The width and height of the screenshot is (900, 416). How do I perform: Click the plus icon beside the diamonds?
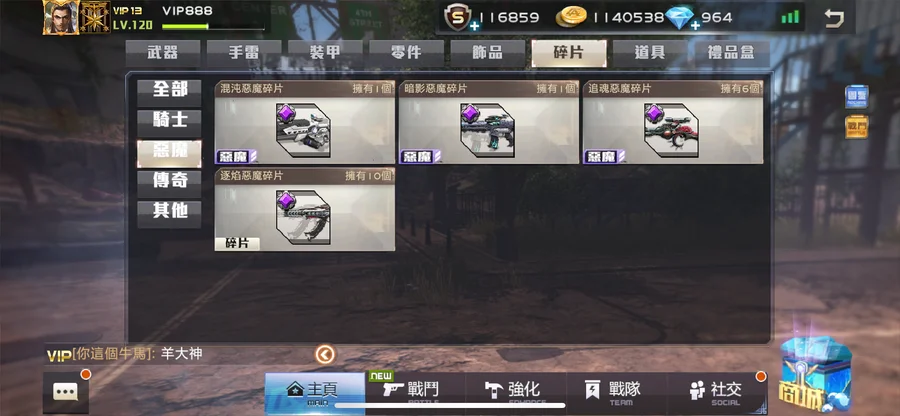coord(695,25)
